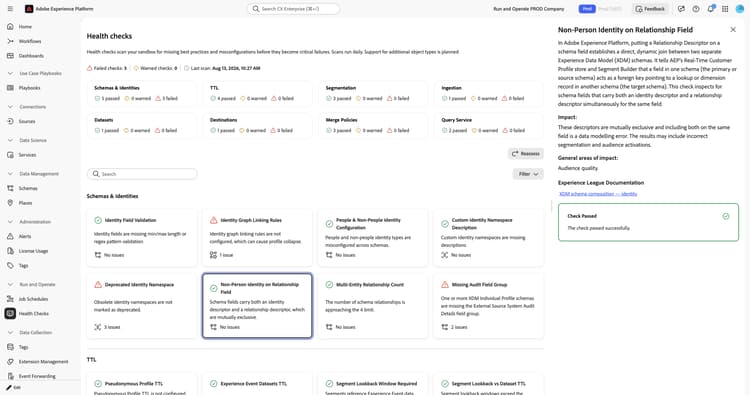Open Custom Identity Namespace Description card
This screenshot has height=395, width=750.
[489, 238]
